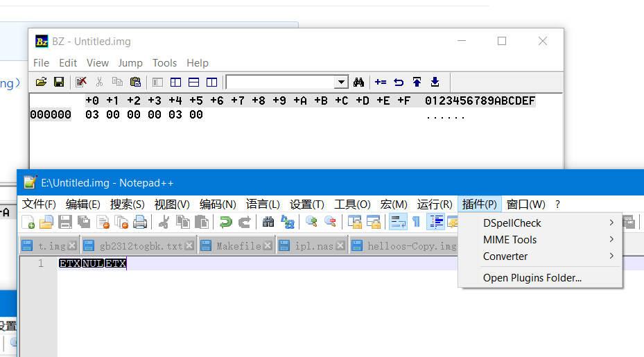The width and height of the screenshot is (644, 357).
Task: Close the t.img tab
Action: 72,245
